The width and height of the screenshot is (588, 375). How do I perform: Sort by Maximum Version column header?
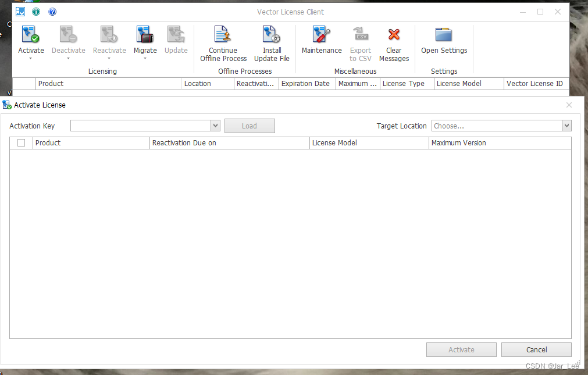coord(500,143)
